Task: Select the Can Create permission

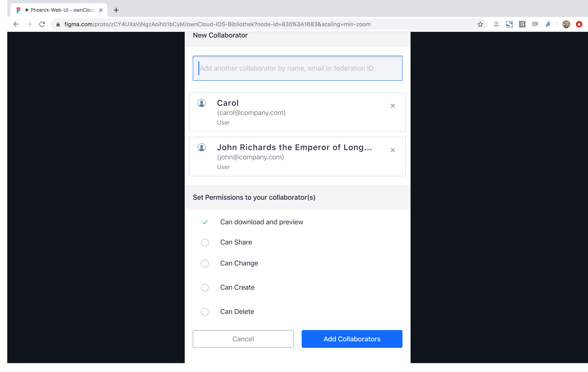Action: point(205,287)
